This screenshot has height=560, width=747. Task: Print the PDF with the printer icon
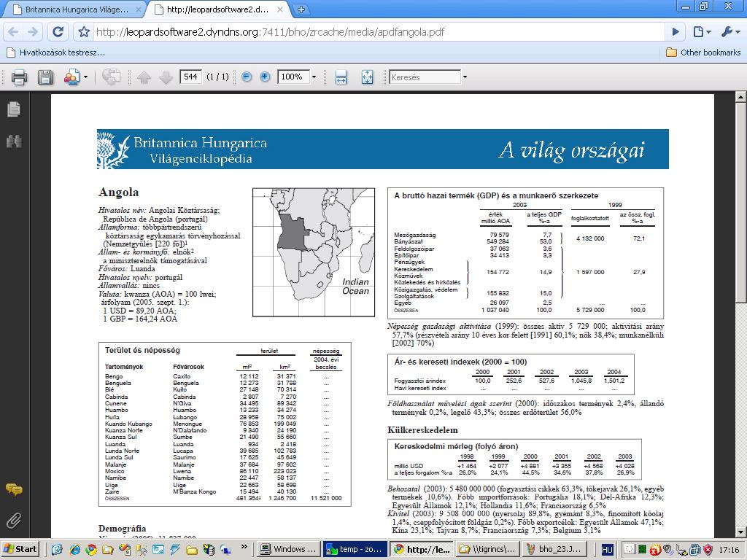tap(19, 77)
